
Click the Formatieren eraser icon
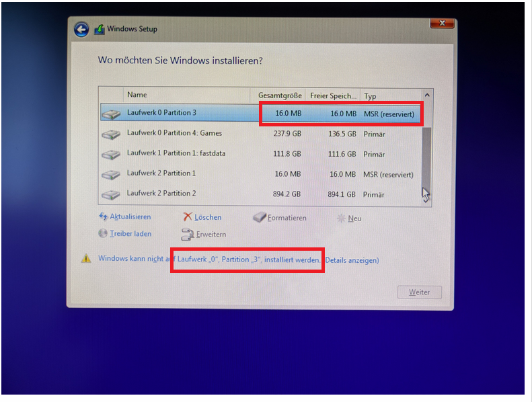click(259, 217)
